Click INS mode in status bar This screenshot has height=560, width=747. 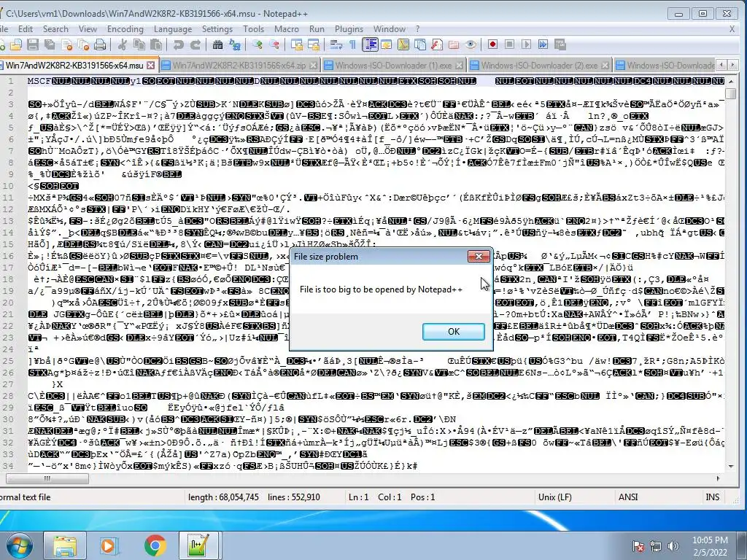(712, 497)
